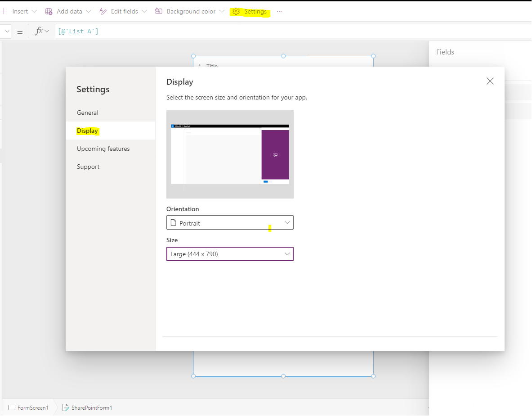This screenshot has height=416, width=532.
Task: Select SharePointForm1 in the breadcrumb
Action: point(92,407)
